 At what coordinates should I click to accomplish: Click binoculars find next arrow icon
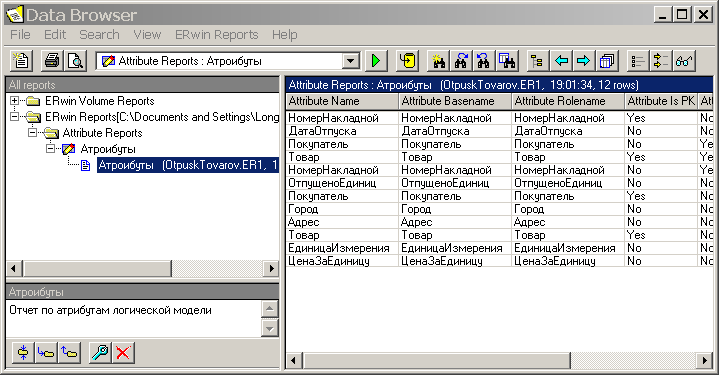click(x=461, y=61)
